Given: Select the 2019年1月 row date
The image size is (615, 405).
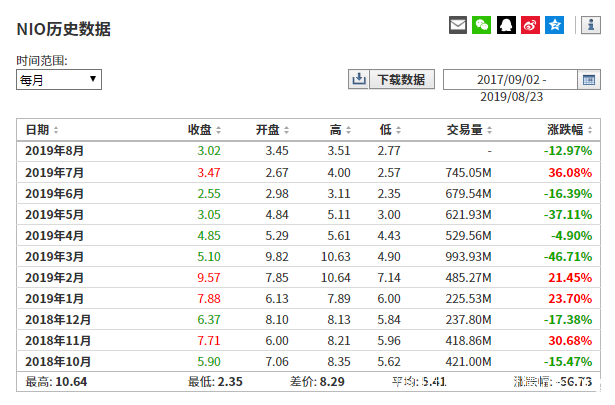Looking at the screenshot, I should click(x=55, y=299).
